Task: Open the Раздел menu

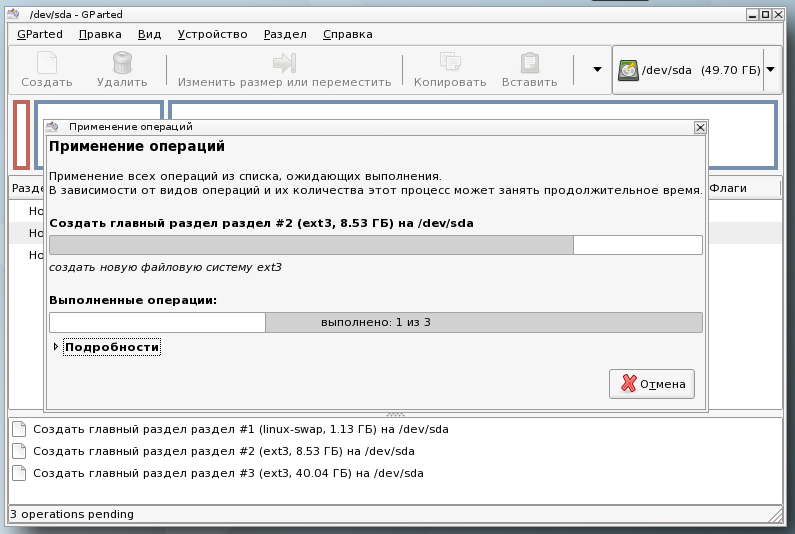Action: 285,34
